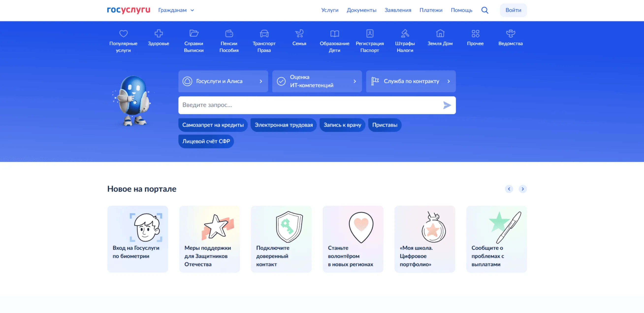Open Транспорт Права car icon
Image resolution: width=644 pixels, height=313 pixels.
[264, 33]
